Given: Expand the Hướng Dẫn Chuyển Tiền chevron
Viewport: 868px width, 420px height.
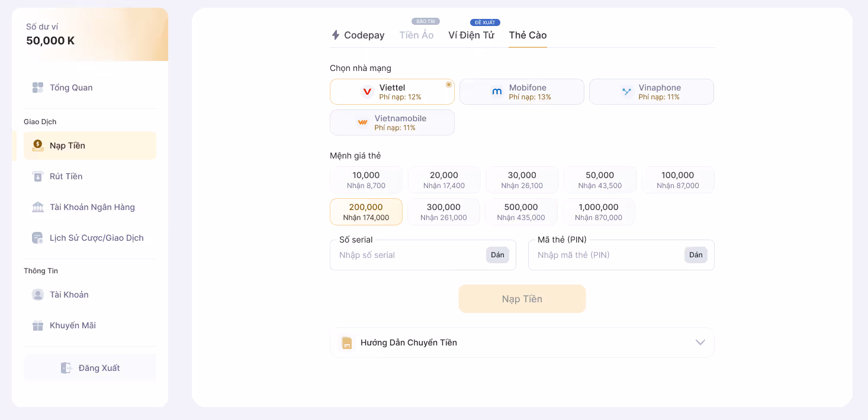Looking at the screenshot, I should tap(700, 343).
